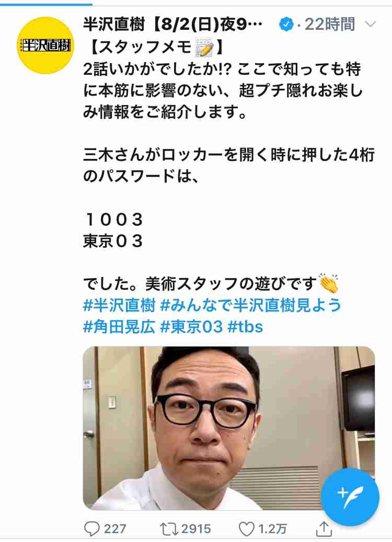Open the #半沢直樹 hashtag
392x542 pixels.
pyautogui.click(x=119, y=305)
